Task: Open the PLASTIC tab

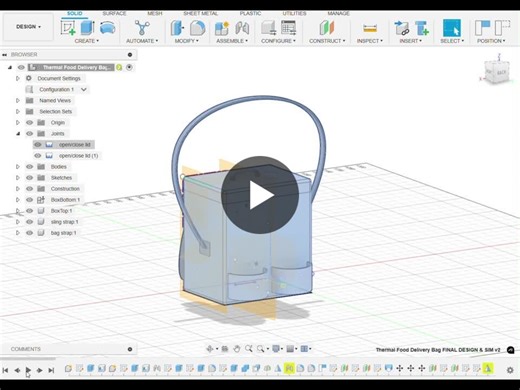Action: pos(250,13)
